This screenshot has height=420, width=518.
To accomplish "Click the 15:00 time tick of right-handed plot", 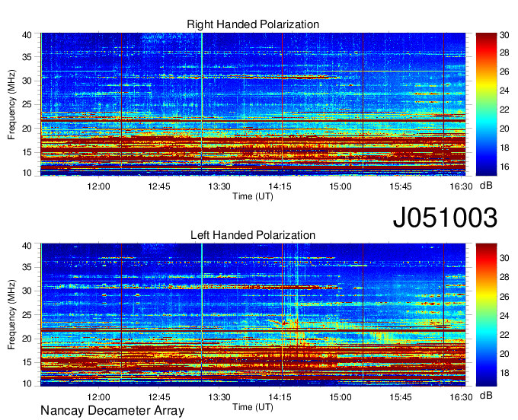I will 341,186.
